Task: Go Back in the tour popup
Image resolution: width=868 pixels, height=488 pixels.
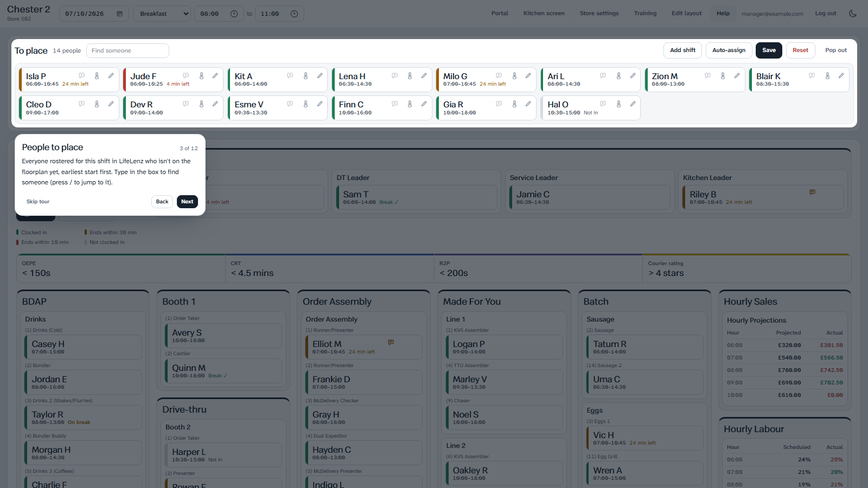Action: click(162, 202)
